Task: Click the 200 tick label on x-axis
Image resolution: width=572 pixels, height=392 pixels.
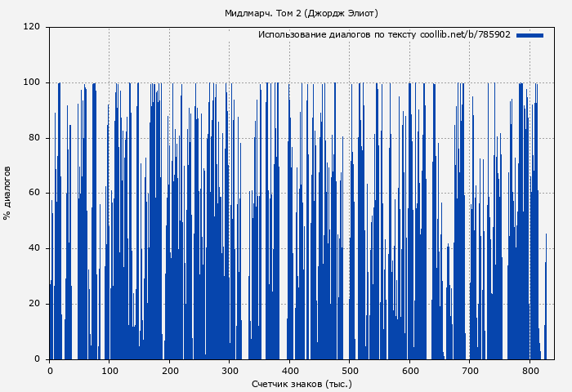Action: click(169, 371)
